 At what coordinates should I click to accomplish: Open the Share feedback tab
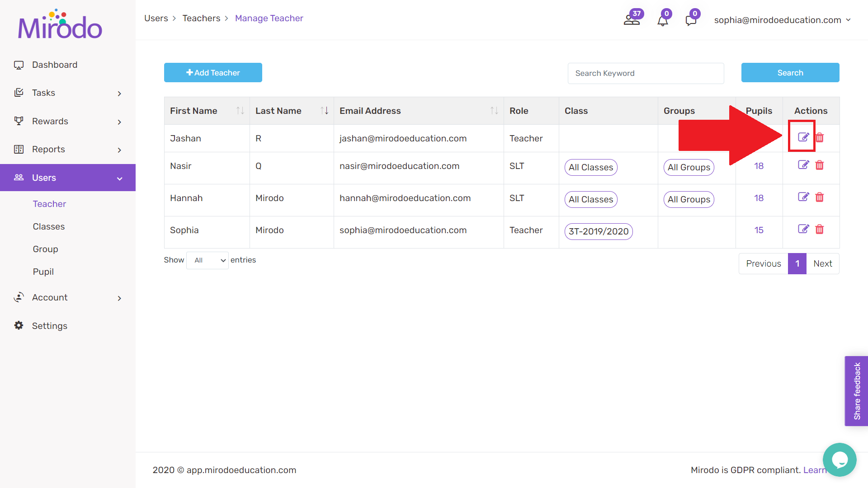[x=856, y=391]
